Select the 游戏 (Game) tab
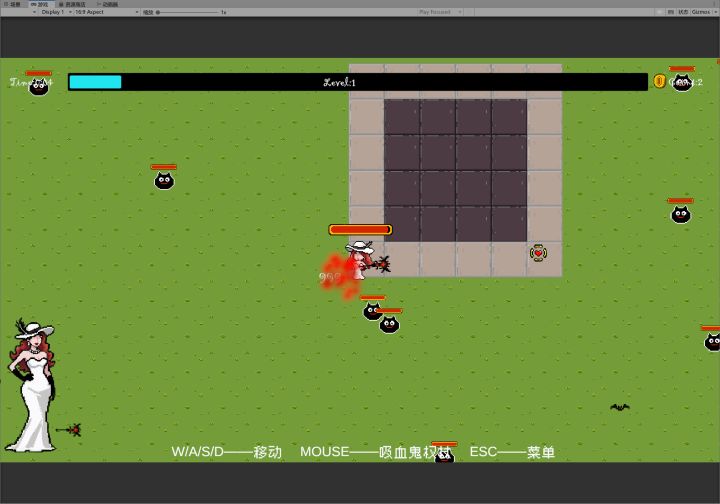This screenshot has width=720, height=504. (40, 4)
